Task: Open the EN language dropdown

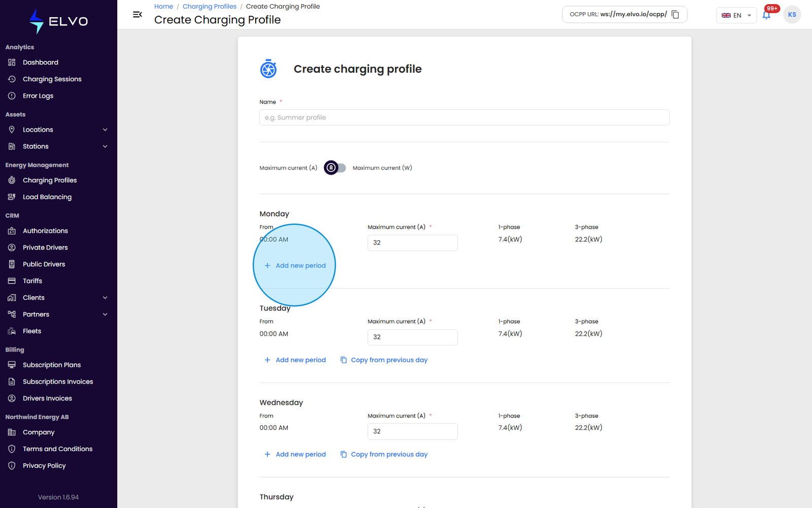Action: 736,15
